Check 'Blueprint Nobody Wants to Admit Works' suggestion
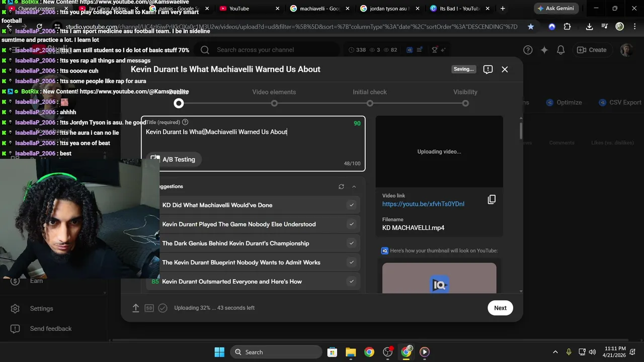The width and height of the screenshot is (644, 362). [x=352, y=262]
